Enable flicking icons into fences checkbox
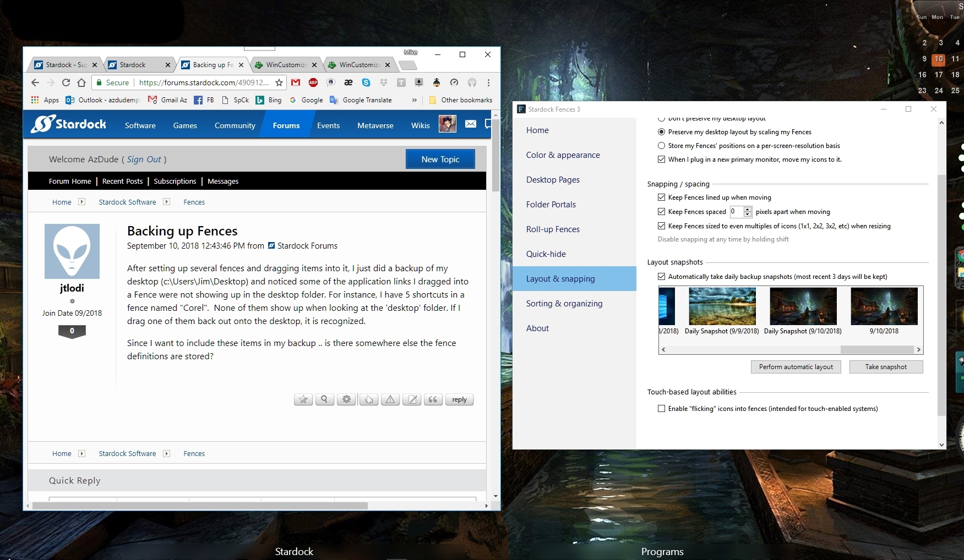The height and width of the screenshot is (560, 964). pyautogui.click(x=661, y=409)
